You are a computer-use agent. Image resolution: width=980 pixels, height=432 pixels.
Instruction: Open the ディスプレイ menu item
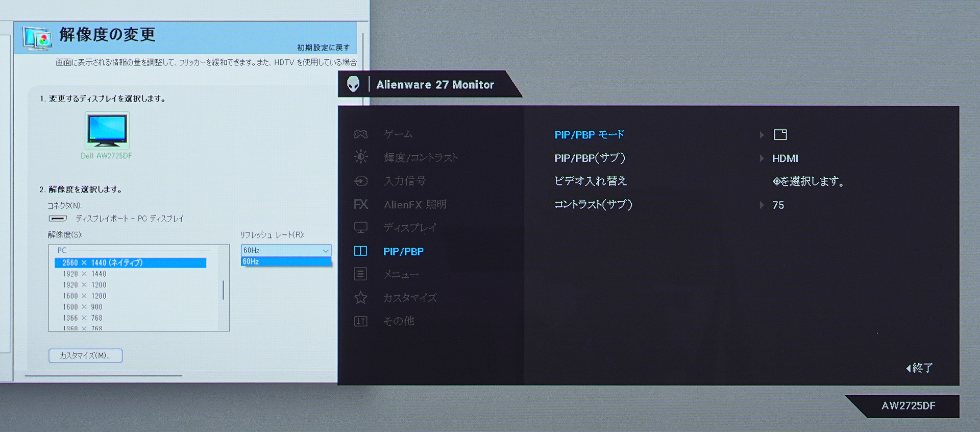(410, 228)
